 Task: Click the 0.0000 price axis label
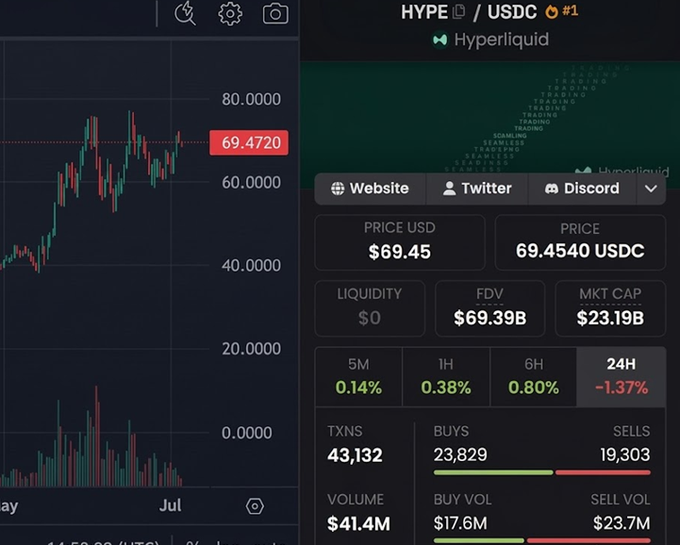click(x=247, y=433)
